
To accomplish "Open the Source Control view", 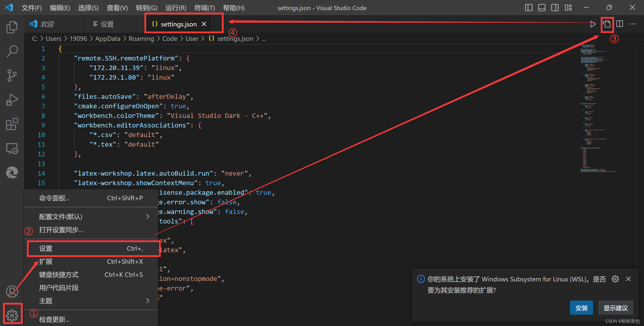I will pyautogui.click(x=12, y=75).
